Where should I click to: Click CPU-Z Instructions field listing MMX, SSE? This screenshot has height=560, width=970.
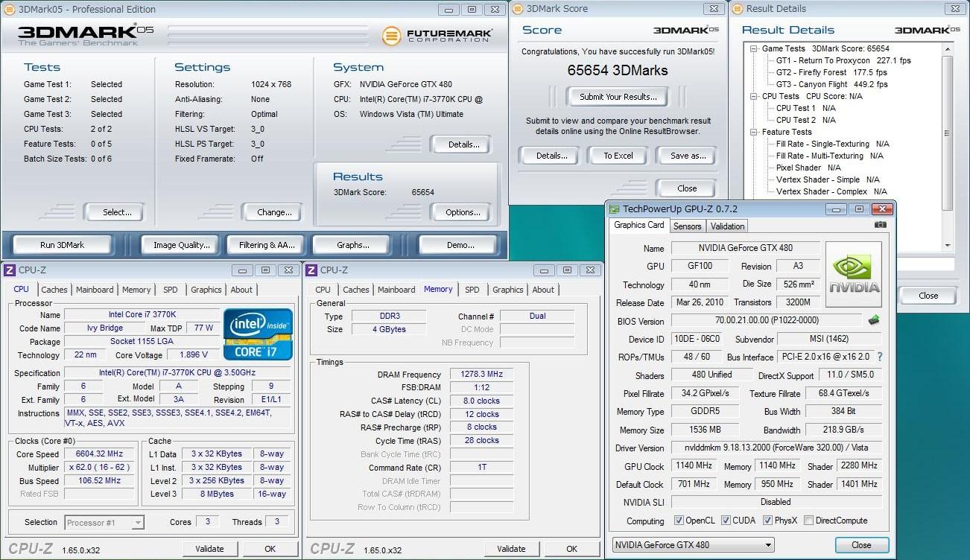point(177,418)
